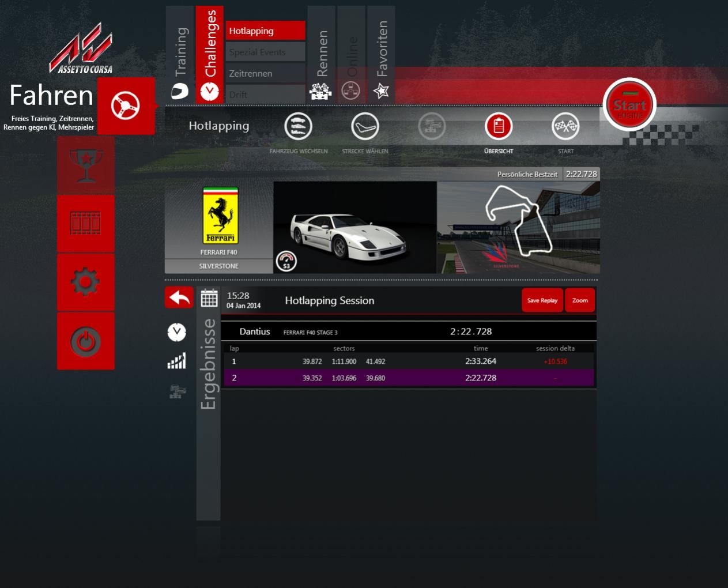The width and height of the screenshot is (728, 588).
Task: Select the clock lap times icon
Action: tap(177, 332)
